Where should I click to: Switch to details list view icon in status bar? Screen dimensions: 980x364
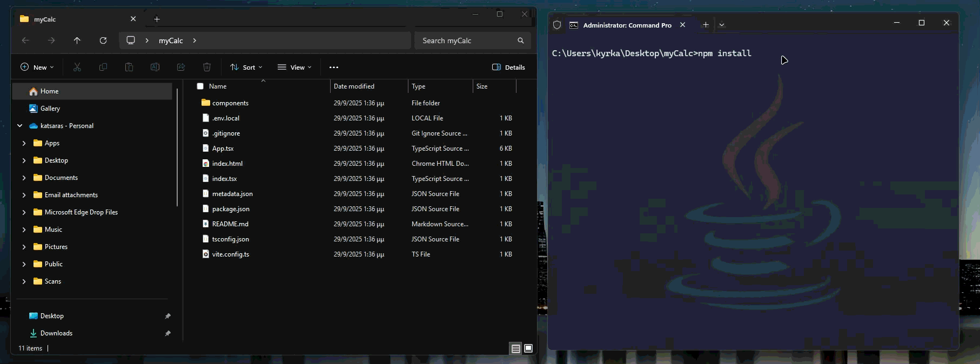[516, 348]
